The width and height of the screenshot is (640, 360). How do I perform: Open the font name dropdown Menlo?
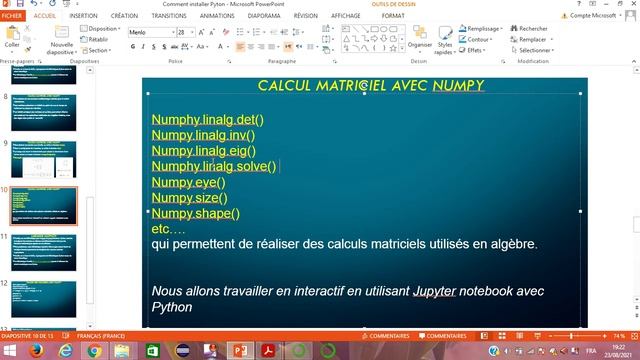point(173,32)
